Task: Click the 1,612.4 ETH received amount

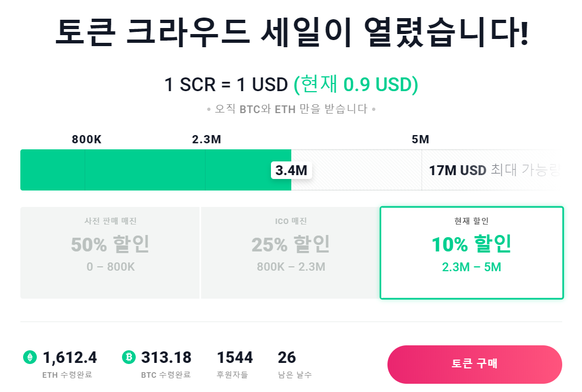Action: [x=70, y=358]
